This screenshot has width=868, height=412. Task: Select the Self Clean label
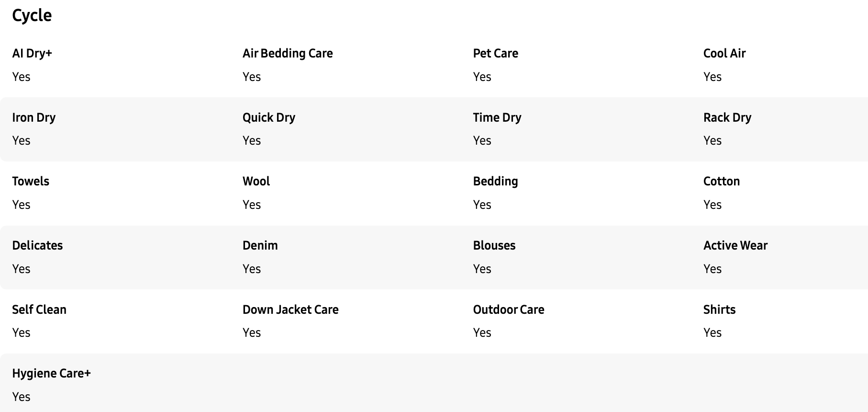coord(39,309)
